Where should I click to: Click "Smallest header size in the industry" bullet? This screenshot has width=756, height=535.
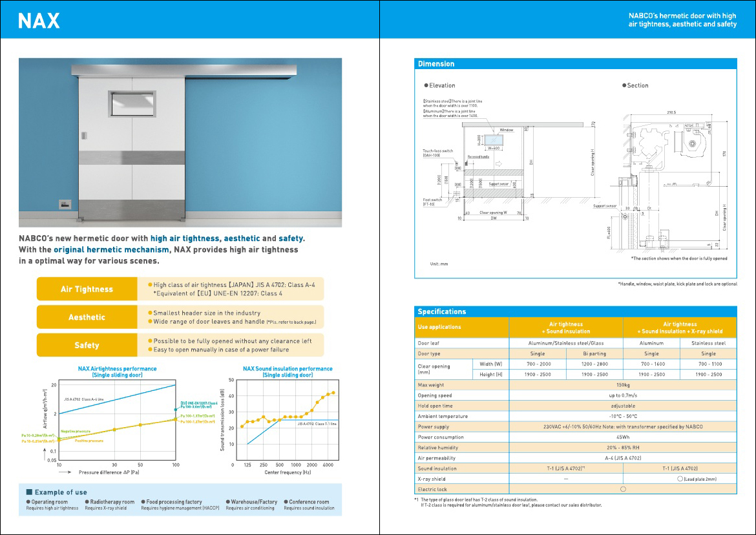coord(206,313)
